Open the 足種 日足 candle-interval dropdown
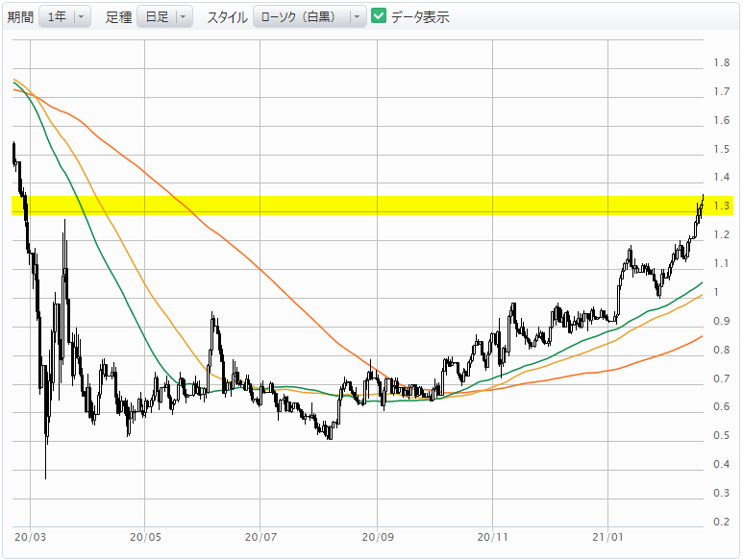The image size is (743, 560). pos(164,17)
